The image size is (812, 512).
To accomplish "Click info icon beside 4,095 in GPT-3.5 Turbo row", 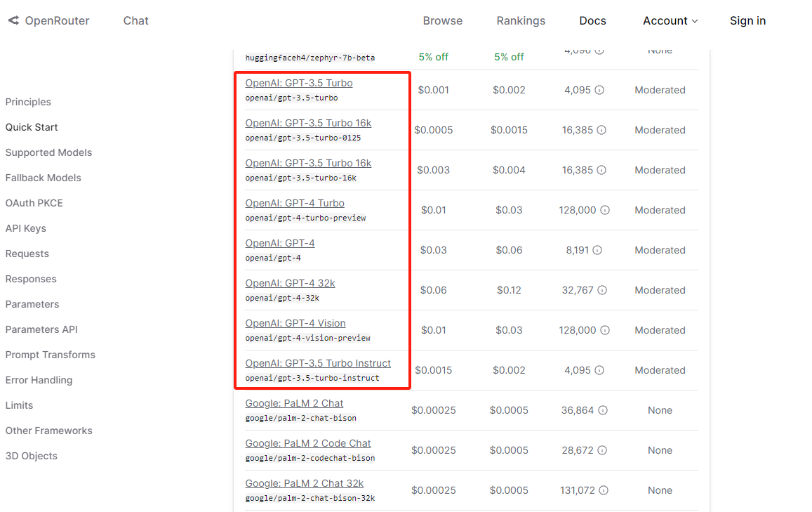I will click(x=599, y=90).
